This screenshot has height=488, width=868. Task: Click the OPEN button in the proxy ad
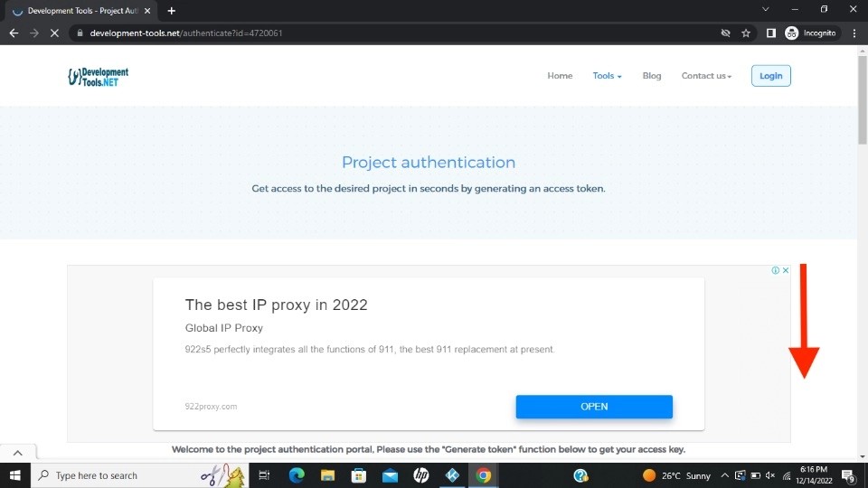[594, 407]
